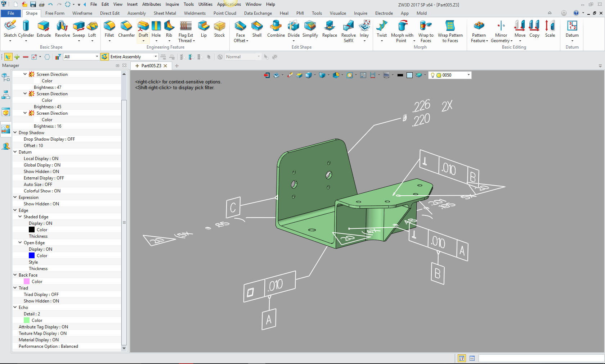
Task: Open the 0050 layer dropdown
Action: [469, 75]
